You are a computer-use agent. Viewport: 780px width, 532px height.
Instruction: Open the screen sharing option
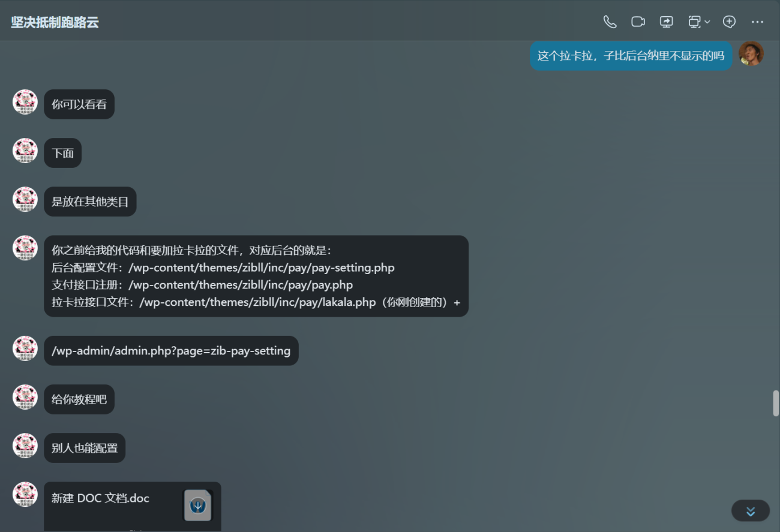pyautogui.click(x=666, y=22)
